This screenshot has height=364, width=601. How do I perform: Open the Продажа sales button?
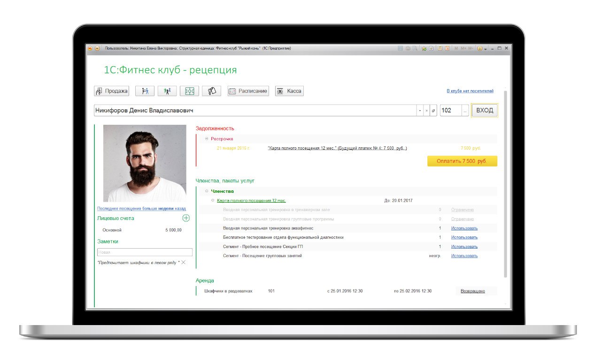coord(112,91)
